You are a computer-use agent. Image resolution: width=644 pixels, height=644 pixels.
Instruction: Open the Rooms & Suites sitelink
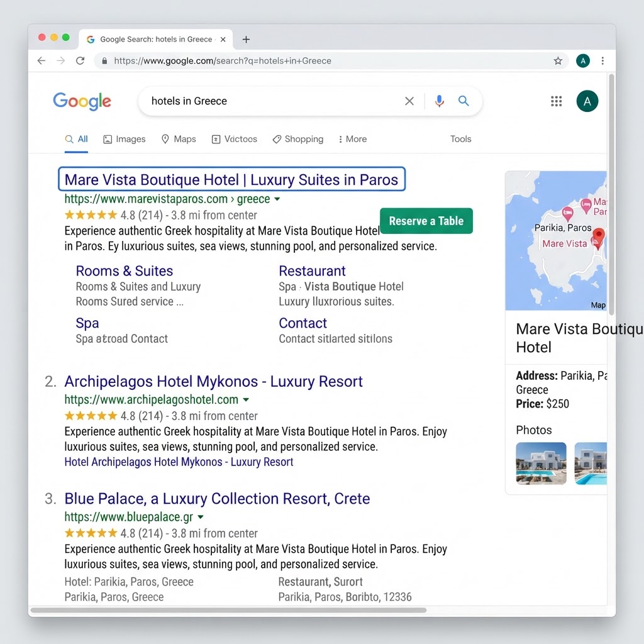click(125, 271)
